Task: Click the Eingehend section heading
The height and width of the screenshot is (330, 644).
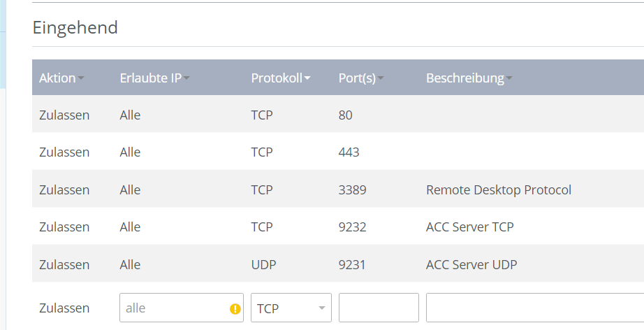Action: coord(75,27)
